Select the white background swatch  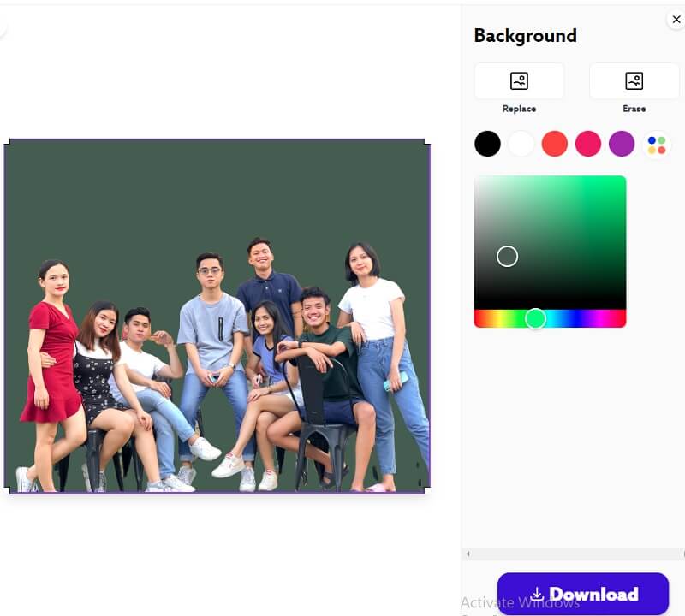click(521, 144)
